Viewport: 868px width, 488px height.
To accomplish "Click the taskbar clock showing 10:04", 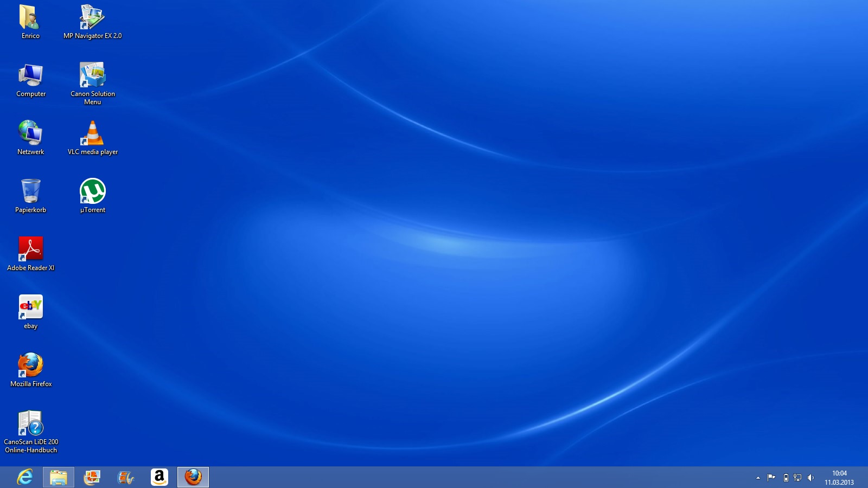I will pos(839,478).
